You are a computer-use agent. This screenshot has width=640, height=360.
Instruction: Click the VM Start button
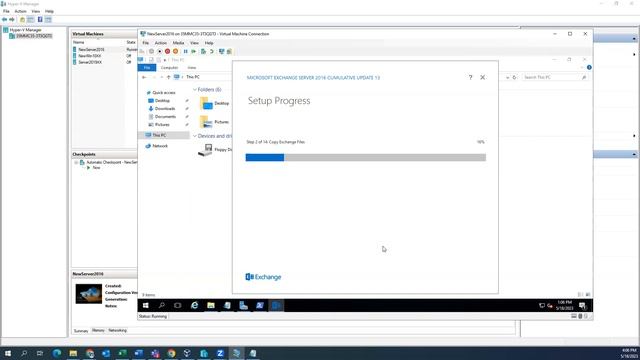146,305
